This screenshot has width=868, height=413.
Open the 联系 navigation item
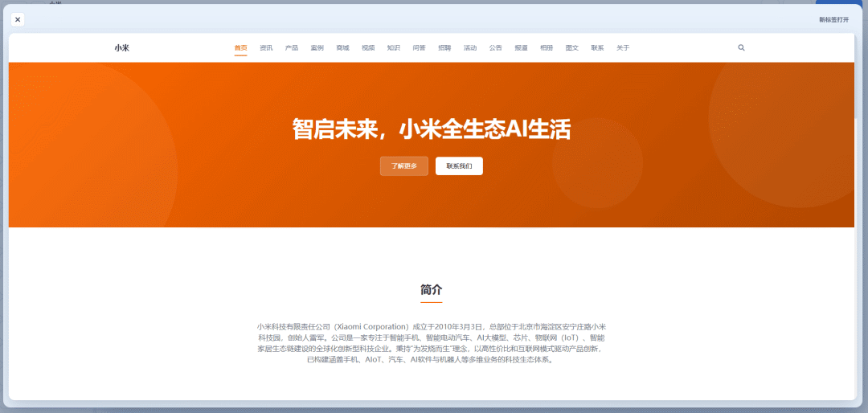click(x=597, y=48)
